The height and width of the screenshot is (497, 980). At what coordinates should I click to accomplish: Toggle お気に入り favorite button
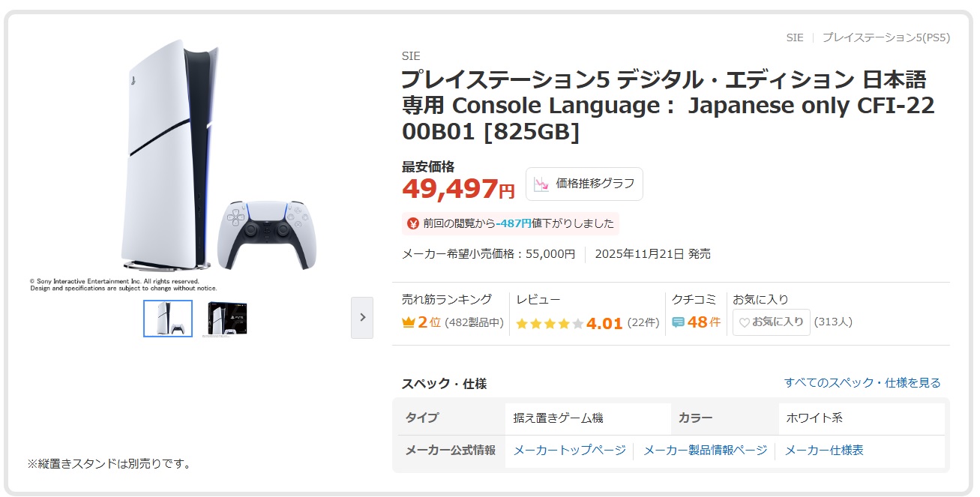[x=771, y=322]
